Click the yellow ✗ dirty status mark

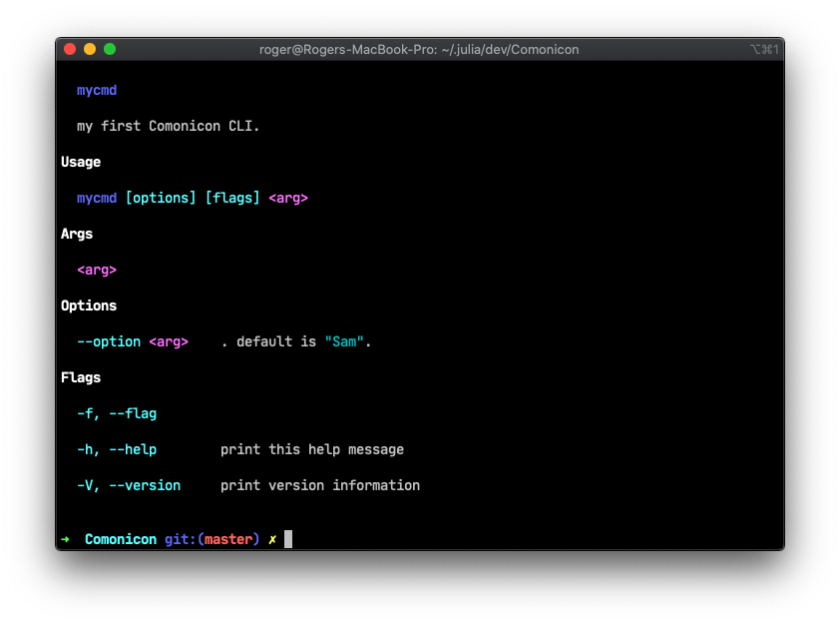point(272,539)
